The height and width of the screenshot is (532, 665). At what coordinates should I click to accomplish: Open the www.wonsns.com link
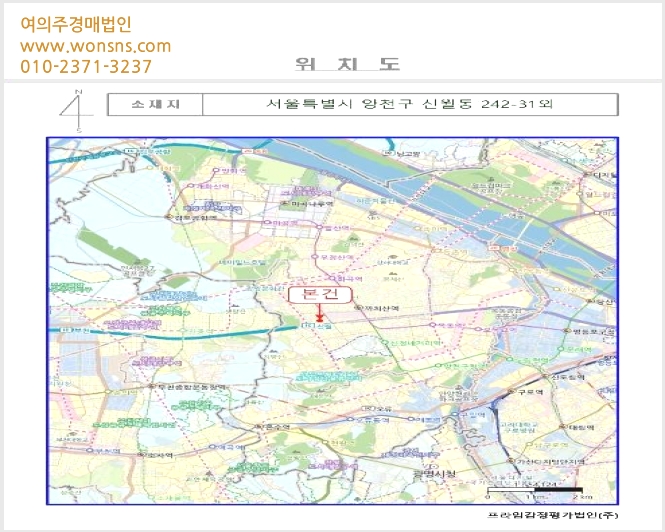[95, 46]
